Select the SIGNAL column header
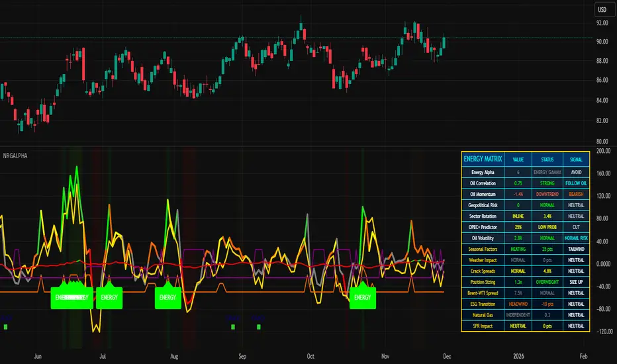 tap(575, 159)
